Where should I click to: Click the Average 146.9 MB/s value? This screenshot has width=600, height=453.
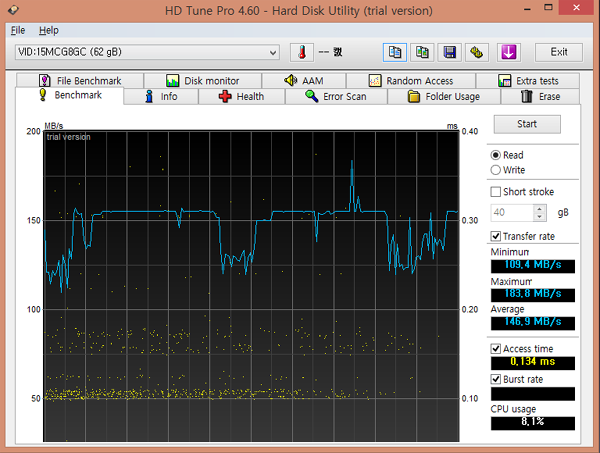(x=533, y=323)
